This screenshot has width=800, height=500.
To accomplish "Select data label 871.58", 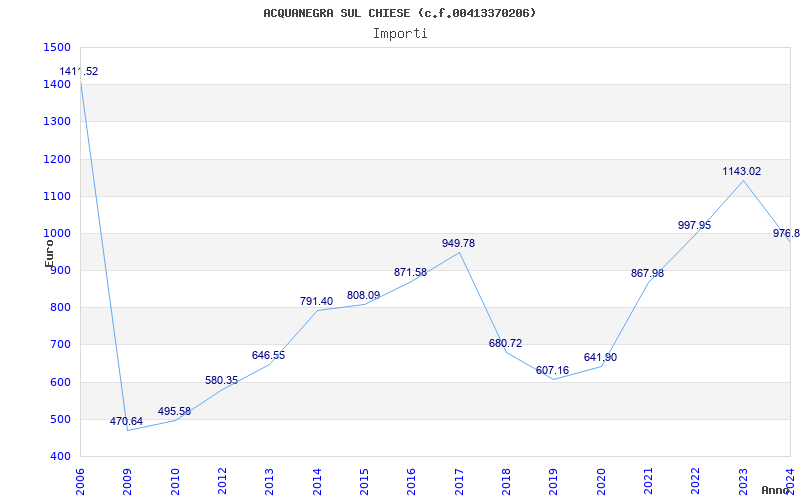I will pyautogui.click(x=410, y=272).
